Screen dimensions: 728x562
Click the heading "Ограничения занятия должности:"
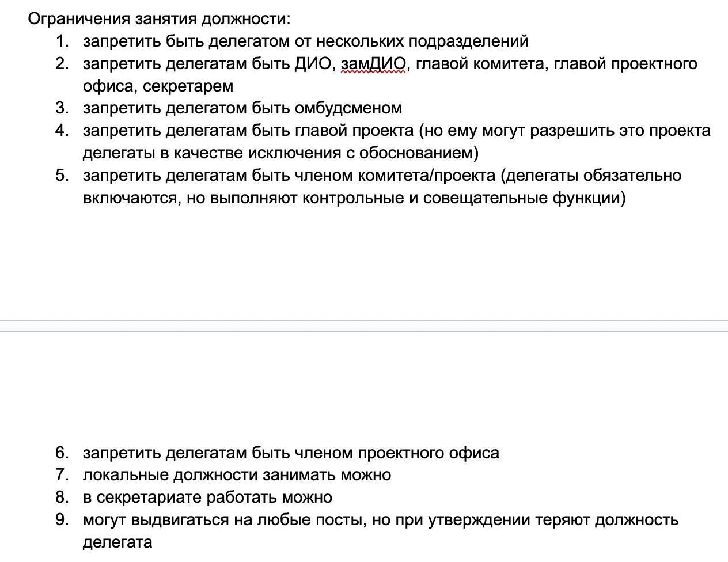pyautogui.click(x=160, y=19)
